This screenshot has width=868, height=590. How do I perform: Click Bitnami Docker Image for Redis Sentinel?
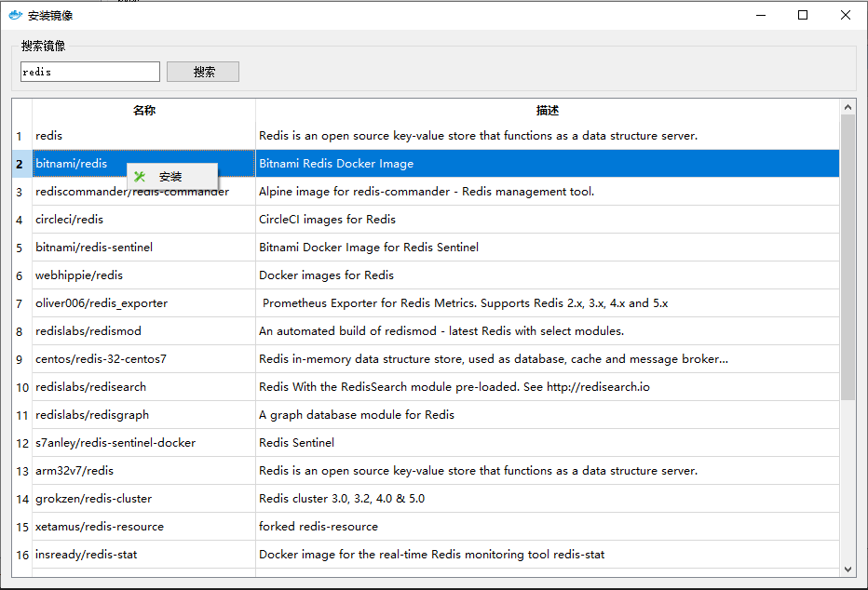[x=548, y=248]
